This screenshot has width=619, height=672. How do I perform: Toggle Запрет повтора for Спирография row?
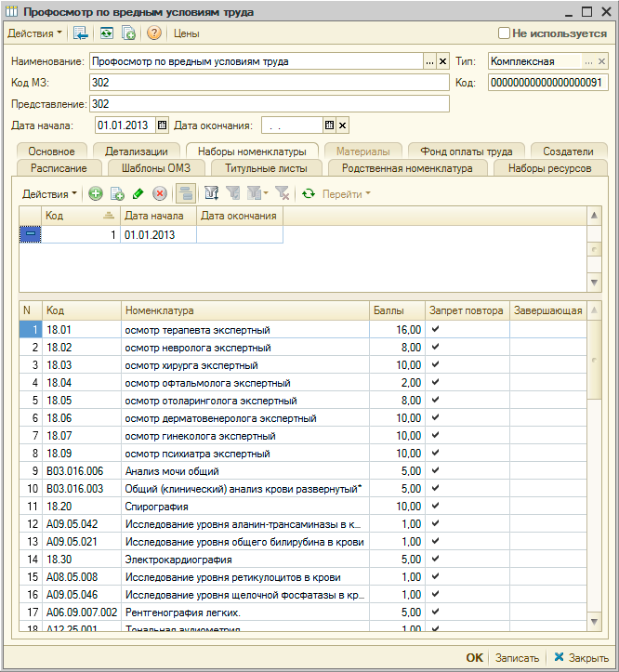click(435, 506)
